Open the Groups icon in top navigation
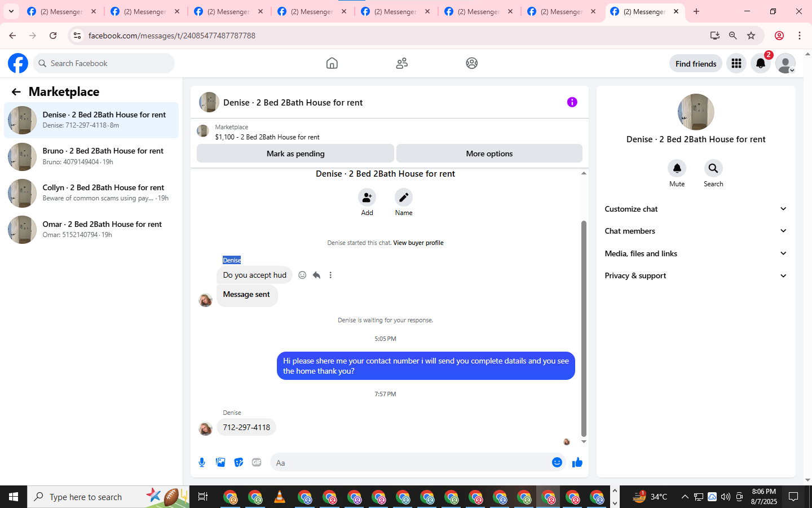 [472, 63]
